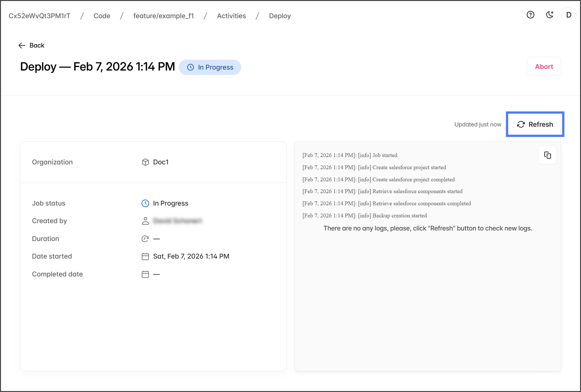Click the In Progress status badge
This screenshot has height=392, width=581.
210,67
